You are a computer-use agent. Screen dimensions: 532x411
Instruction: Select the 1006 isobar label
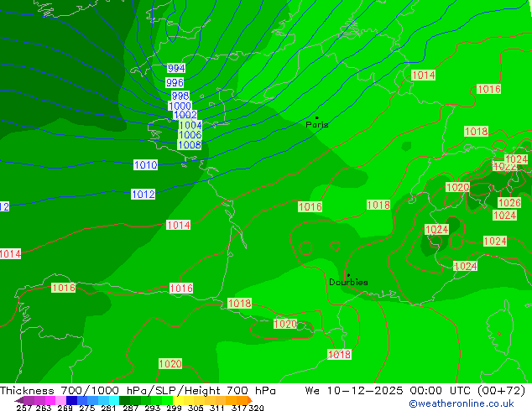coord(190,135)
